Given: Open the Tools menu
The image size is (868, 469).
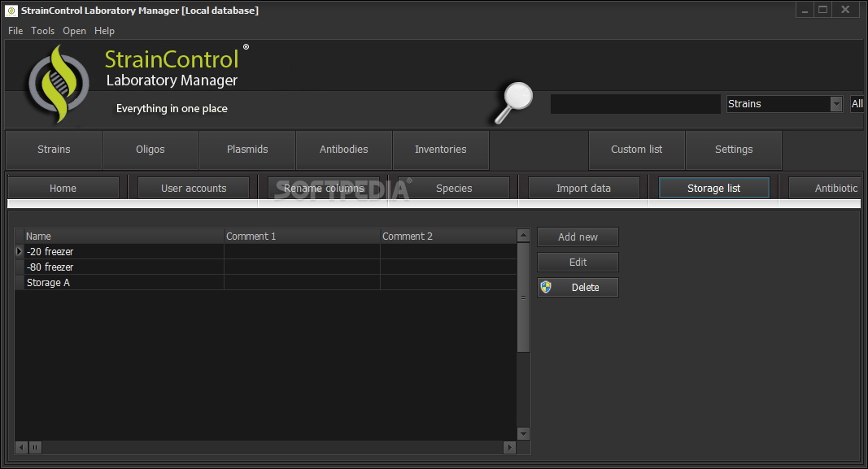Looking at the screenshot, I should pyautogui.click(x=42, y=31).
